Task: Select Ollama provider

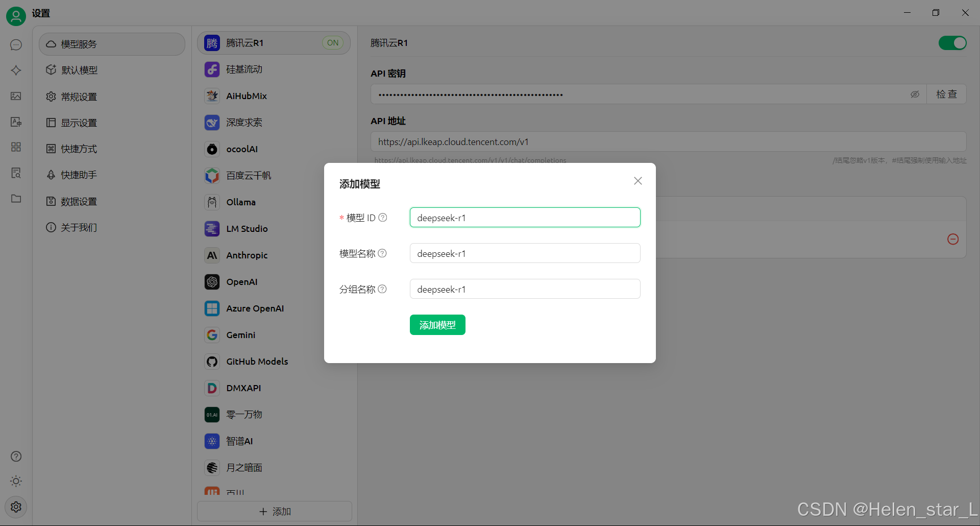Action: [x=261, y=202]
